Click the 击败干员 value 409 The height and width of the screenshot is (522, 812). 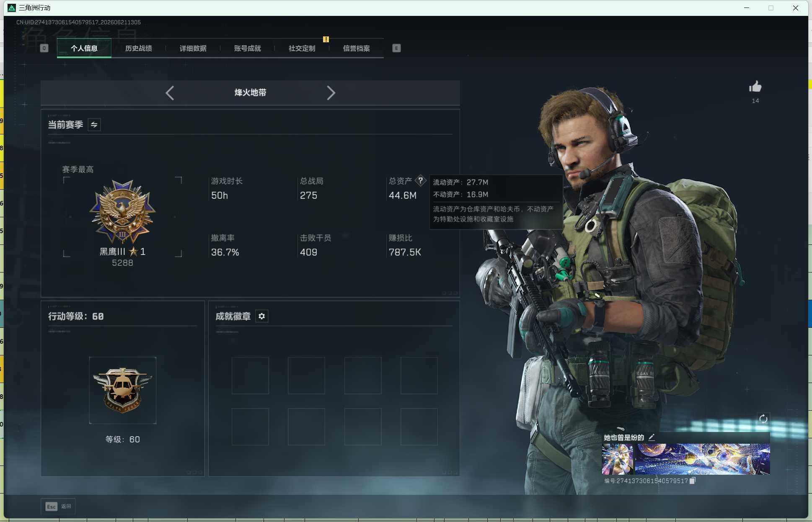click(308, 252)
